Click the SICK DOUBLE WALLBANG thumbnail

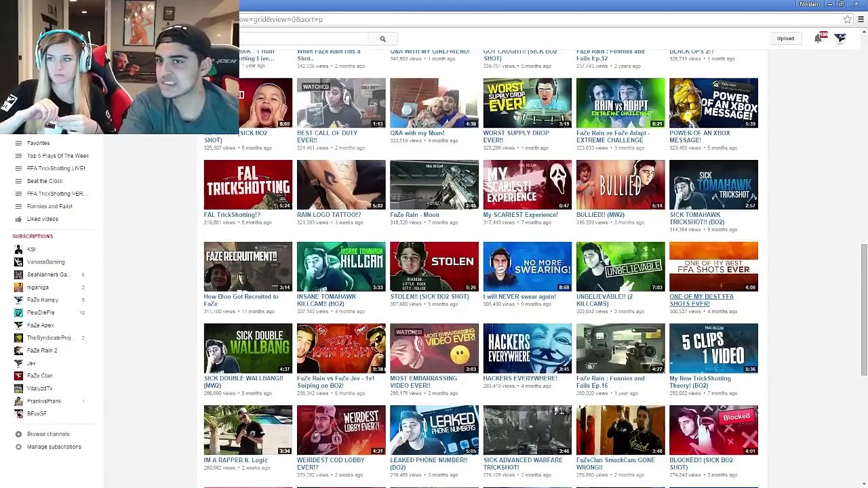[x=248, y=348]
